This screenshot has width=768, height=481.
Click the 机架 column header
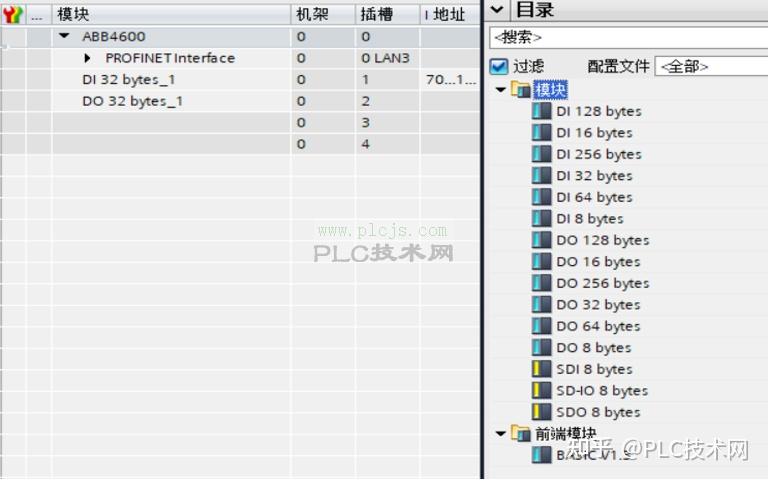(x=323, y=14)
